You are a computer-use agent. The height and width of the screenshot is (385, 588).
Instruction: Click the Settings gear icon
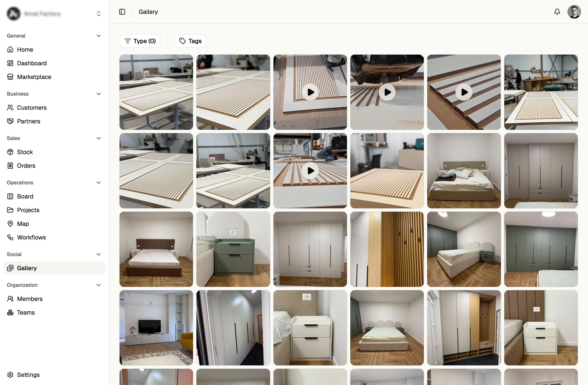tap(10, 375)
